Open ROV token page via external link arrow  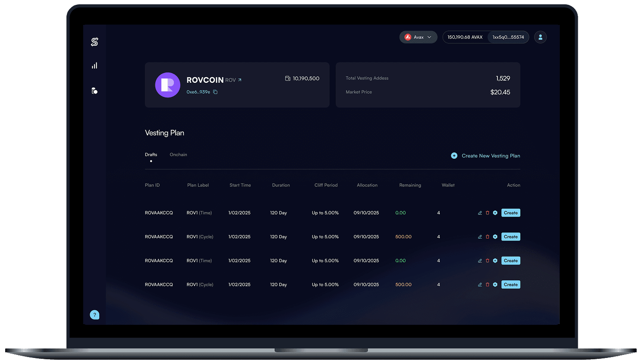pos(240,80)
